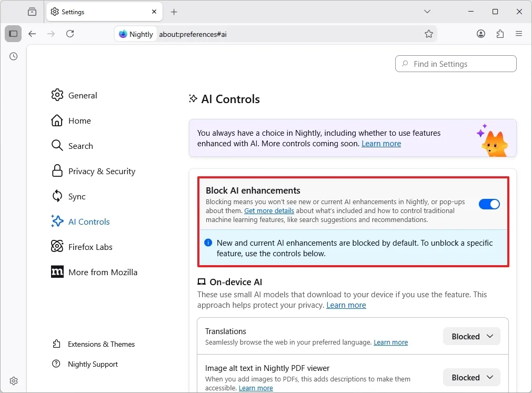Viewport: 532px width, 393px height.
Task: Close the Settings tab
Action: point(154,12)
